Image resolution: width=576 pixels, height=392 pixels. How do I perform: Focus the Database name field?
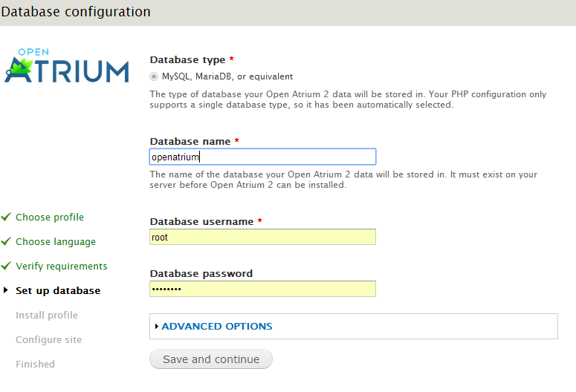point(262,157)
